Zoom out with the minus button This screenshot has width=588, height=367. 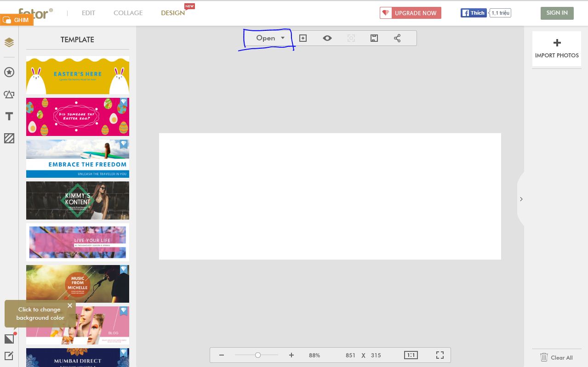coord(222,355)
